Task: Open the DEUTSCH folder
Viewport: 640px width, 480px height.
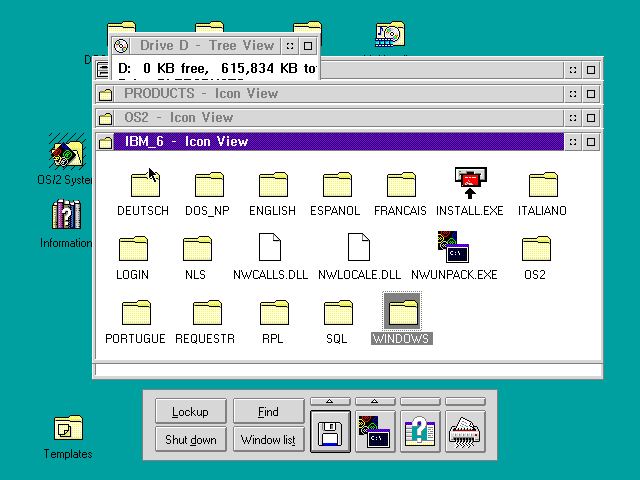Action: point(145,184)
